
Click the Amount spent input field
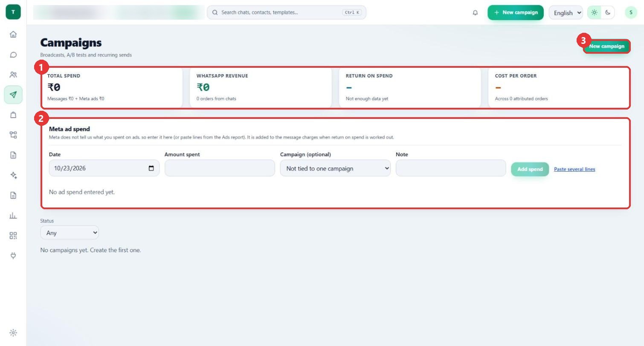coord(220,168)
